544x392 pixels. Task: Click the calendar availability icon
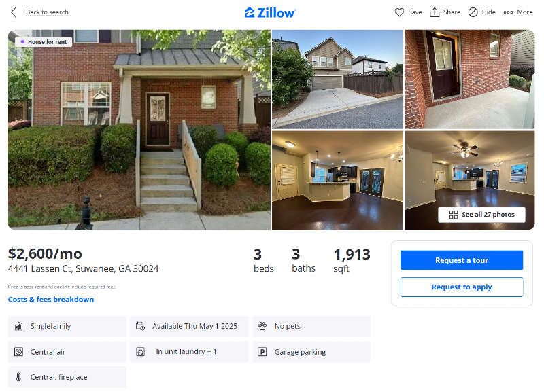tap(140, 326)
